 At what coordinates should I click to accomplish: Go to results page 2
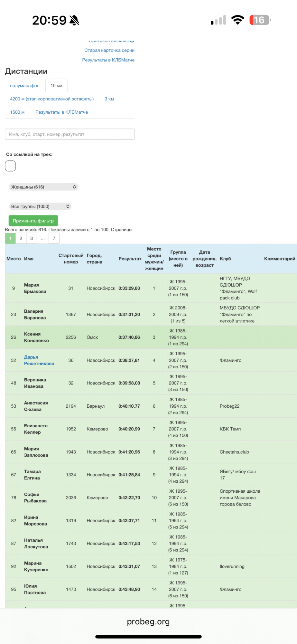(21, 238)
